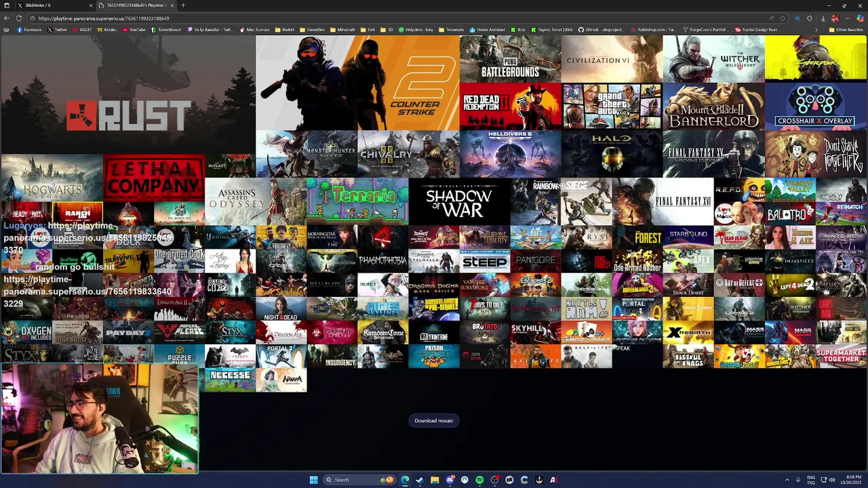Open File Explorer from taskbar
The image size is (868, 488).
(x=435, y=480)
